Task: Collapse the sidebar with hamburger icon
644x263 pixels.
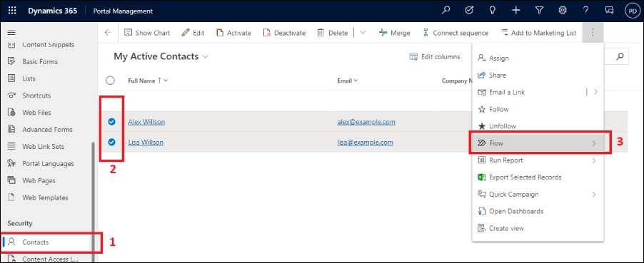Action: click(x=11, y=32)
